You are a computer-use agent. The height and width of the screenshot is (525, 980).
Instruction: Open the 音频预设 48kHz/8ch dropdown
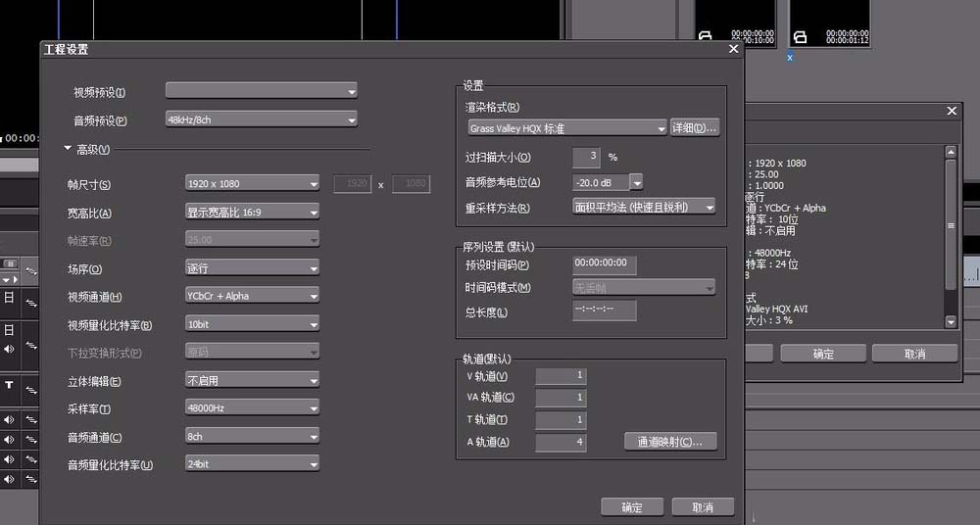[262, 119]
